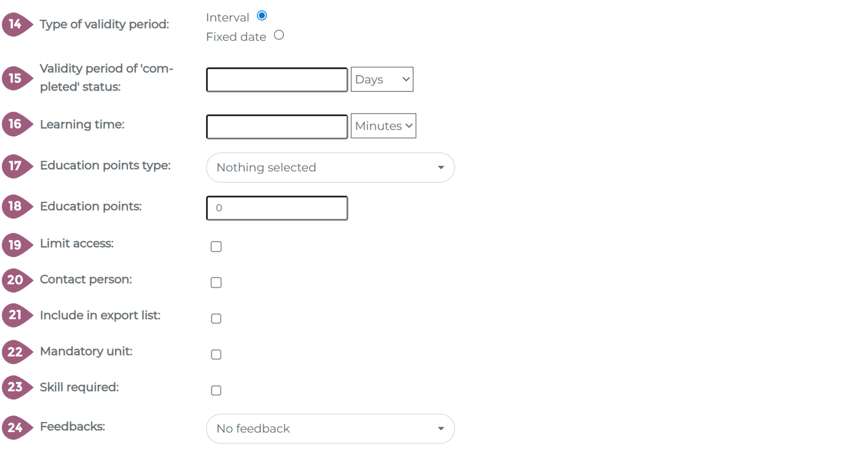Click the number 24 marker badge
Viewport: 868px width, 451px height.
click(15, 427)
